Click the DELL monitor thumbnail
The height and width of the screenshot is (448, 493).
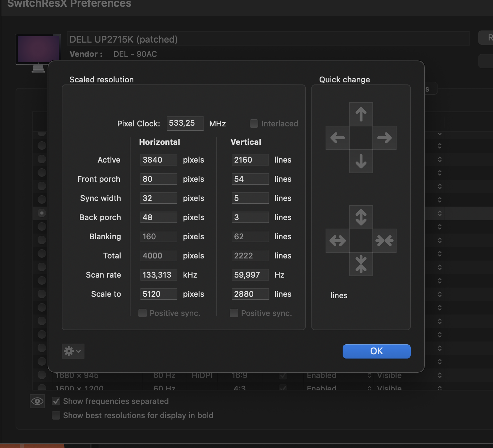38,53
